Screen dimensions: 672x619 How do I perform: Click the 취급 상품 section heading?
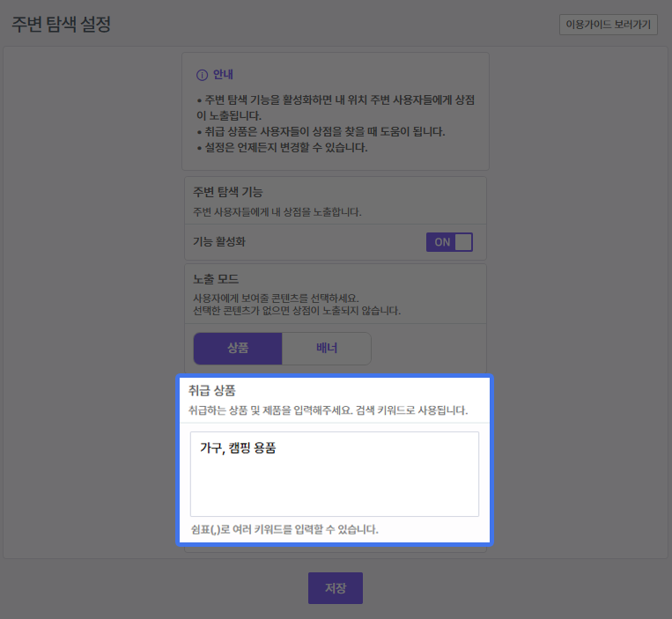point(211,390)
